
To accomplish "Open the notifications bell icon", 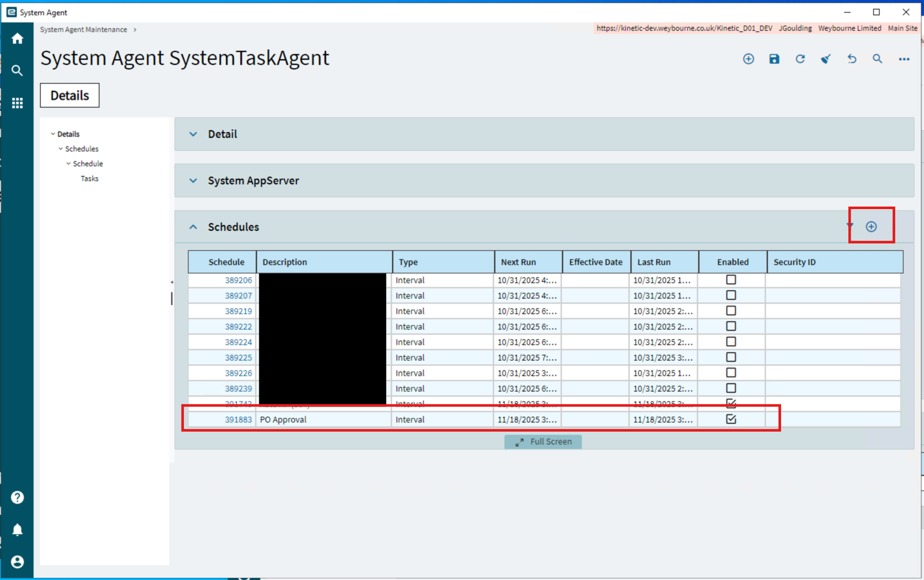I will [x=17, y=530].
